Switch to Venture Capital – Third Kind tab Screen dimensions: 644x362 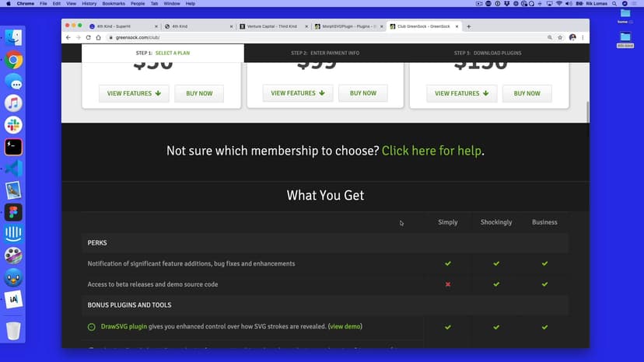[x=272, y=26]
